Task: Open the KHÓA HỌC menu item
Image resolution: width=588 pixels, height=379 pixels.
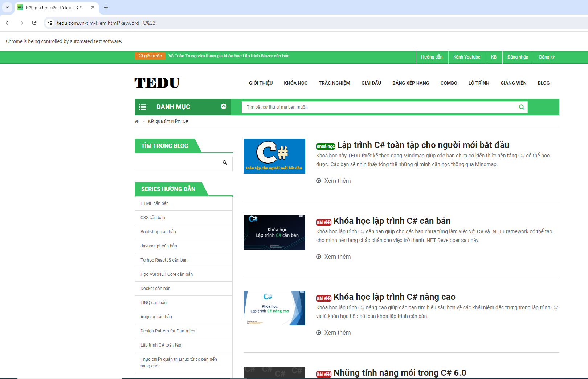Action: [x=295, y=83]
